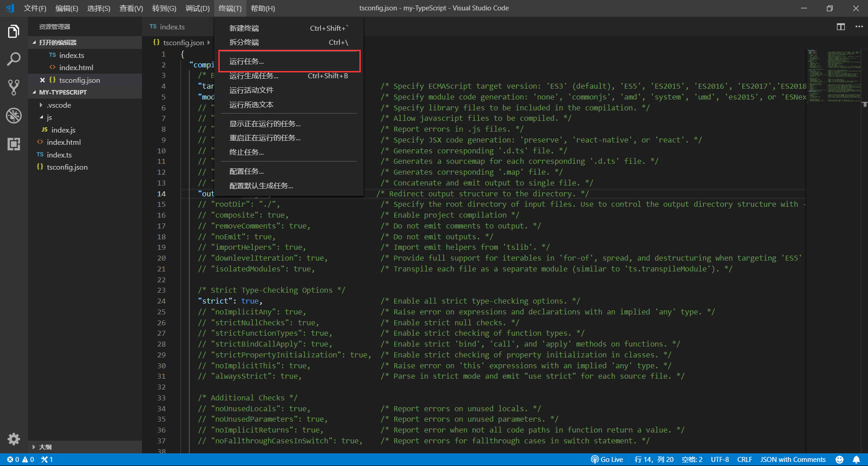Viewport: 868px width, 466px height.
Task: Click the Go Live button
Action: [x=607, y=459]
